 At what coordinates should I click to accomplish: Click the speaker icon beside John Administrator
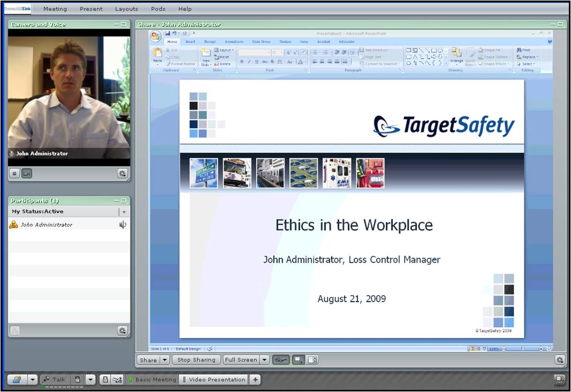click(x=123, y=225)
